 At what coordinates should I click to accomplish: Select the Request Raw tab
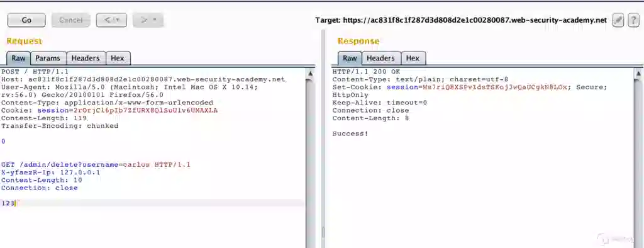(x=18, y=59)
